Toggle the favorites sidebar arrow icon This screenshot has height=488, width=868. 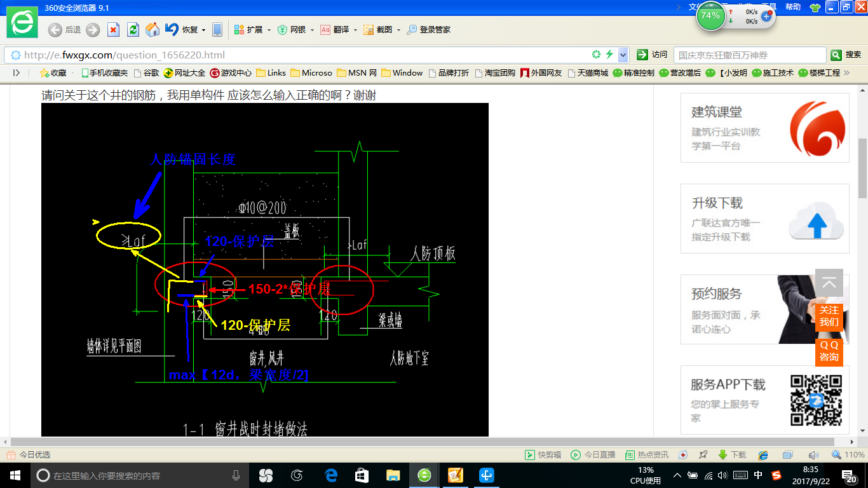tap(17, 73)
